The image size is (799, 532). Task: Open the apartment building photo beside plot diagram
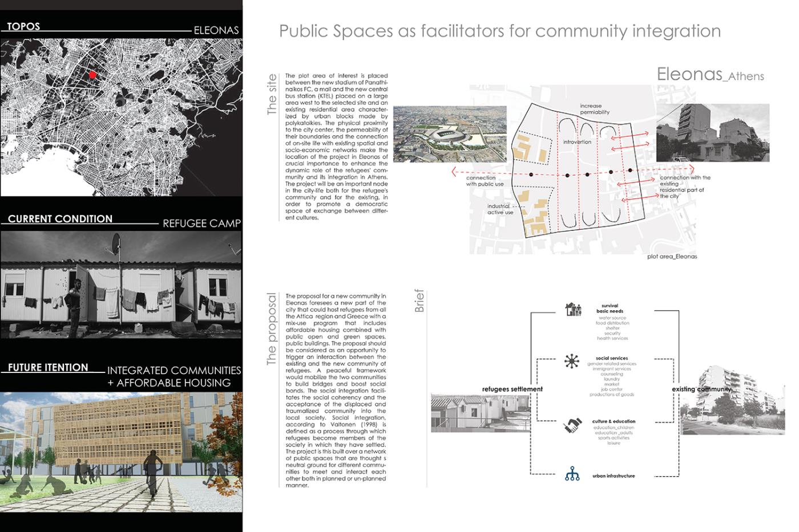(712, 133)
